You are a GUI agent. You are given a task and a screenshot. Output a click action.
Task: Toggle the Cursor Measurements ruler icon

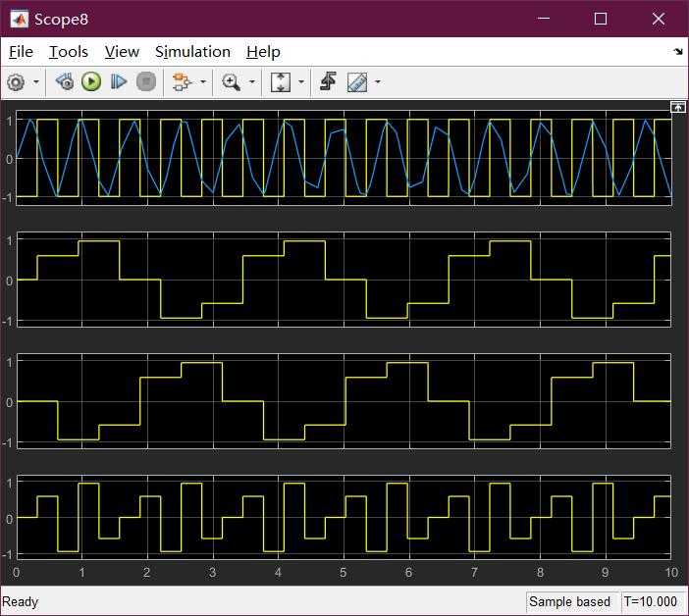(357, 82)
